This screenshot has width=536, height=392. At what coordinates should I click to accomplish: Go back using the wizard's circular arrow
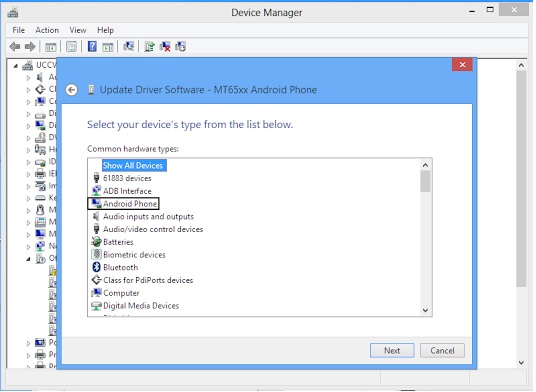point(72,90)
